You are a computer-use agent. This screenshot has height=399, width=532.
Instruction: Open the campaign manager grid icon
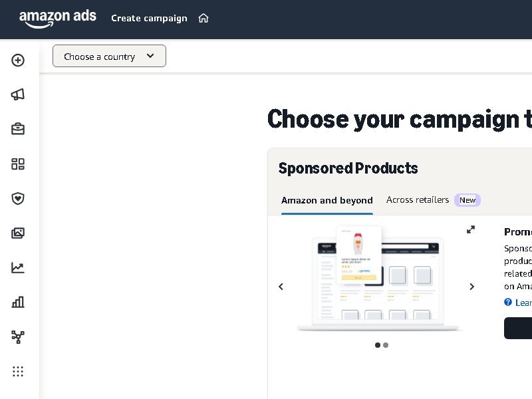click(18, 164)
